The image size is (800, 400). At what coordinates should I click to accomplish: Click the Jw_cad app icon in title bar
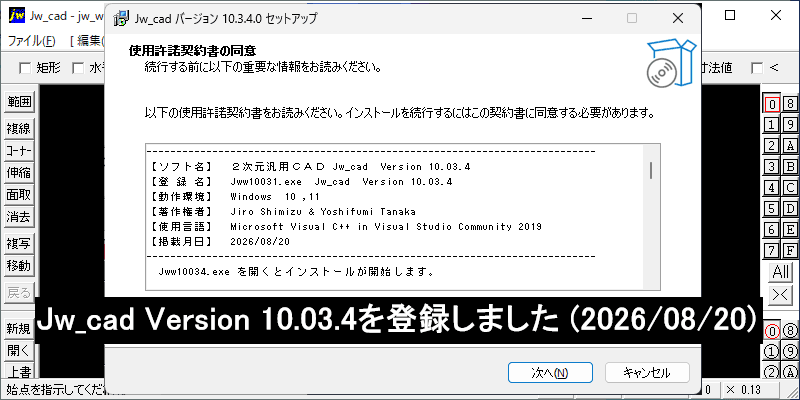[17, 15]
